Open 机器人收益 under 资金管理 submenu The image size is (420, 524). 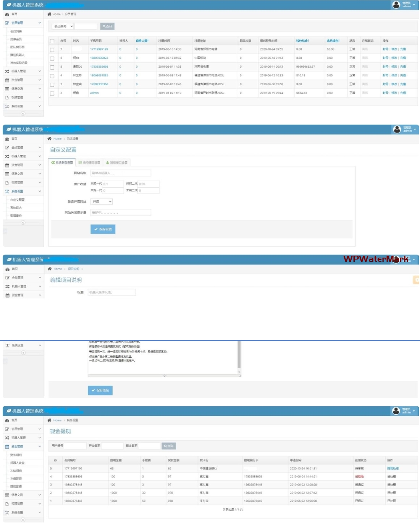(x=17, y=463)
